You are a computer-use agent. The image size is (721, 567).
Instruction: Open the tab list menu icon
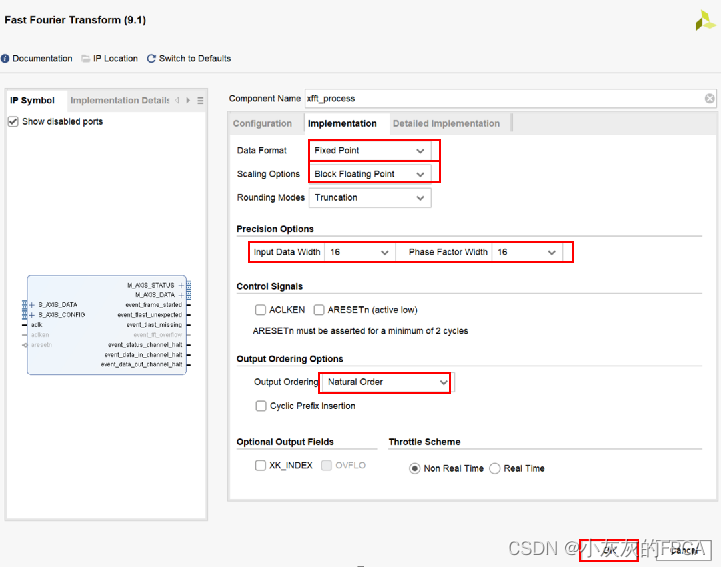(200, 100)
